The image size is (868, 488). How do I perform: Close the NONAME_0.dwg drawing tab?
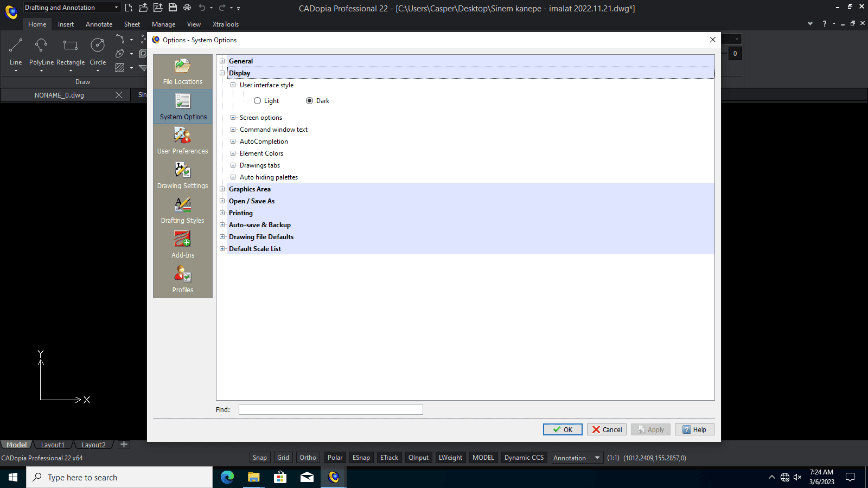(x=119, y=95)
